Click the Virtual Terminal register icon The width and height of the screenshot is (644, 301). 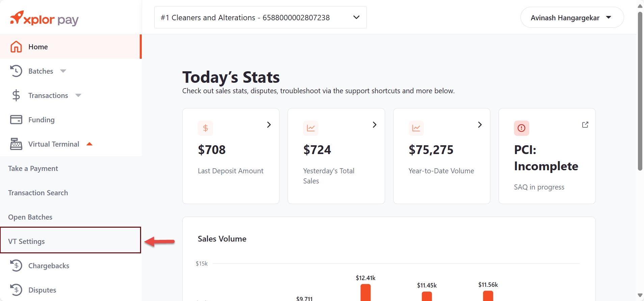tap(16, 144)
